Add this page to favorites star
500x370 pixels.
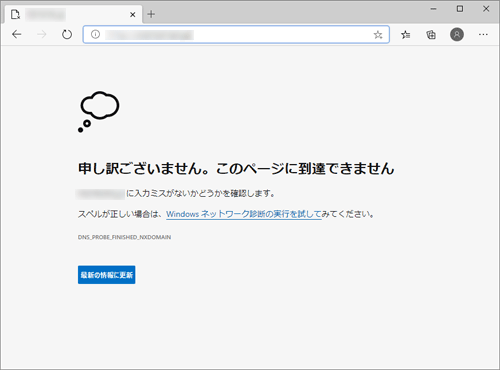[x=378, y=35]
